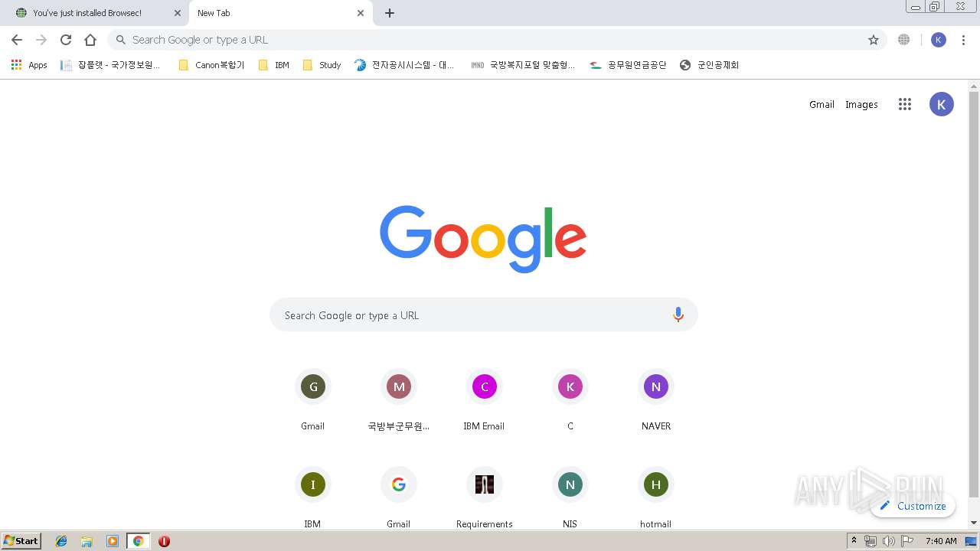The image size is (980, 551).
Task: Click the 7:40 AM taskbar clock
Action: coord(941,541)
